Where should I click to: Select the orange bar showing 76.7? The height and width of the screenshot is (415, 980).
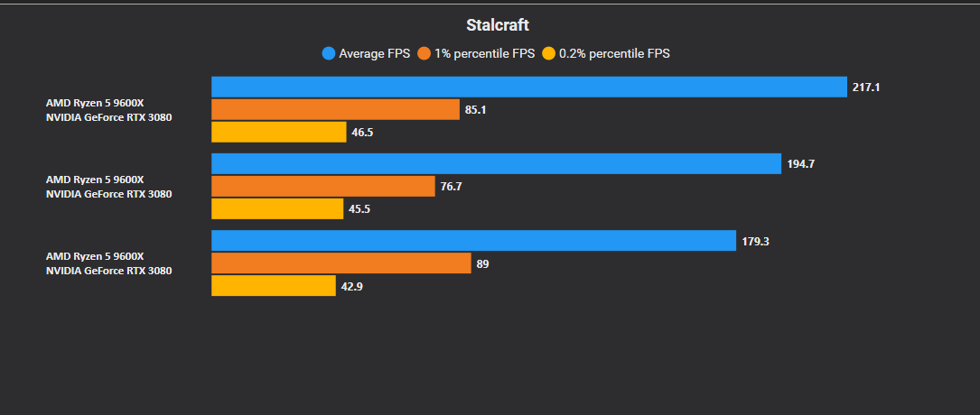click(323, 186)
